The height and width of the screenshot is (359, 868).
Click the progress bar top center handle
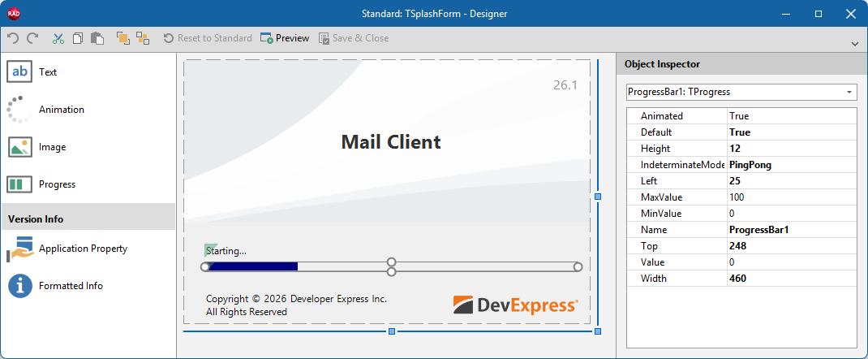[x=391, y=262]
